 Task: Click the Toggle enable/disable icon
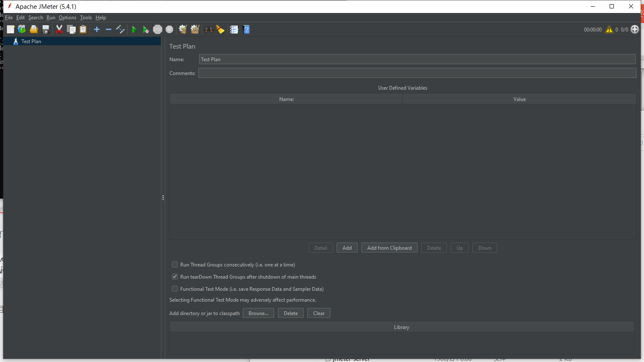tap(120, 29)
